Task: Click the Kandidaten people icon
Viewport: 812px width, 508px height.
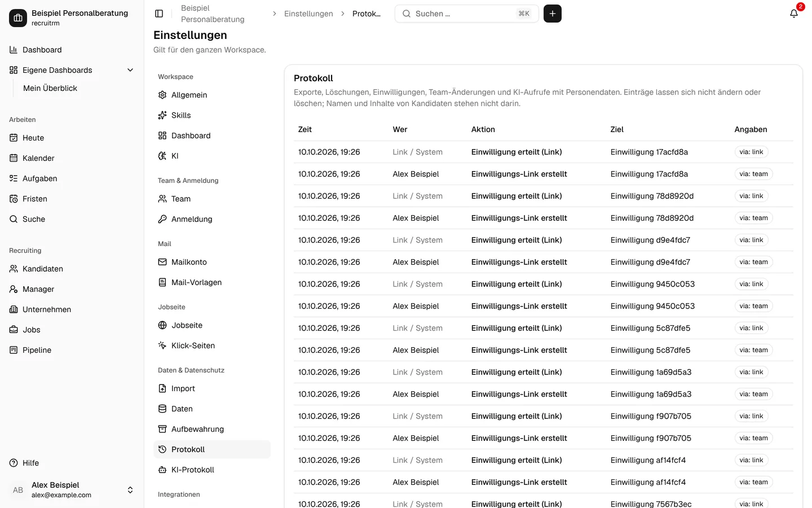Action: [x=14, y=269]
